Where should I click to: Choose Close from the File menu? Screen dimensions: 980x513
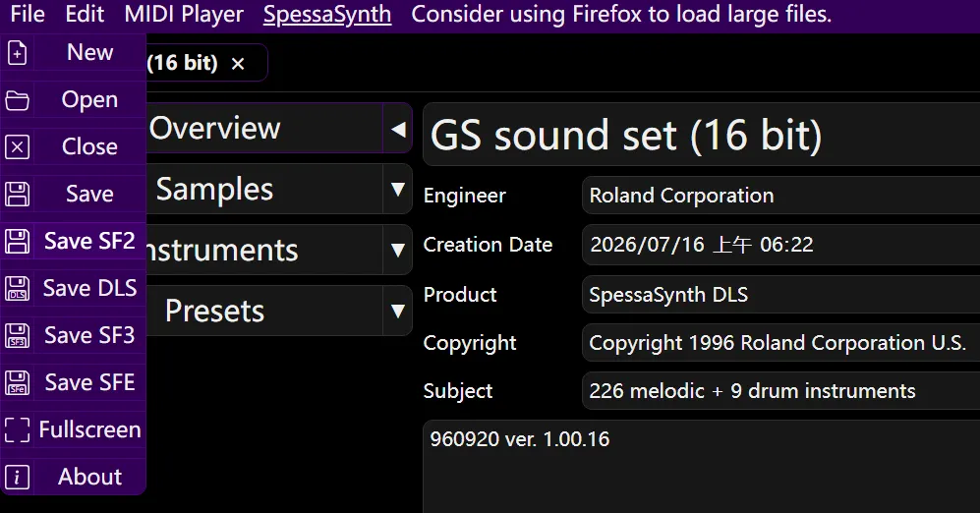coord(73,146)
